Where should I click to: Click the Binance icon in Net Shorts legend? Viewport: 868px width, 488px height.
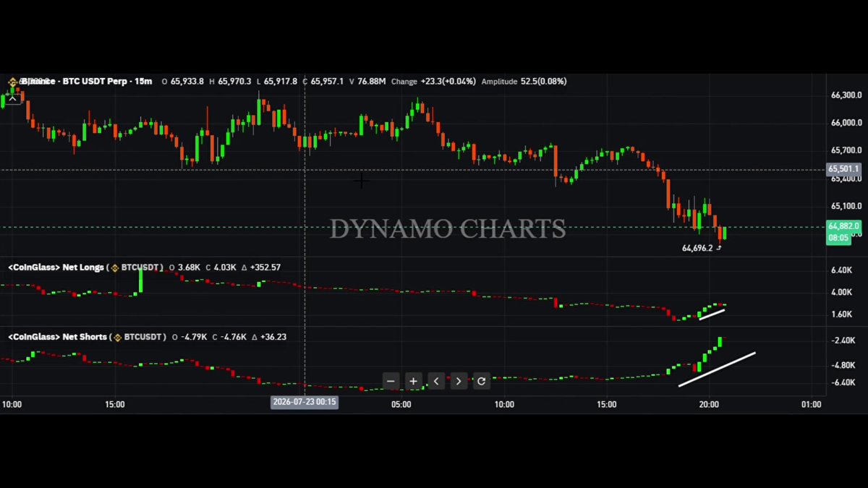(117, 337)
